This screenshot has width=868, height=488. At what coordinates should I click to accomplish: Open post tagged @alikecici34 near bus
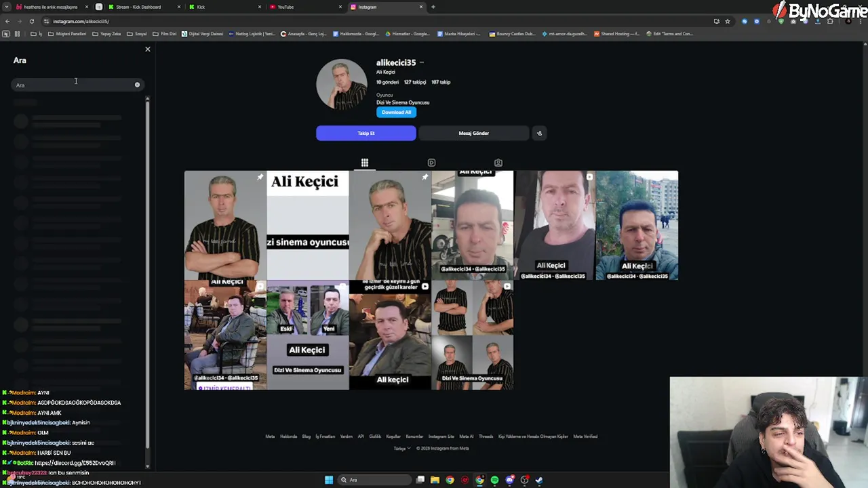pyautogui.click(x=473, y=225)
